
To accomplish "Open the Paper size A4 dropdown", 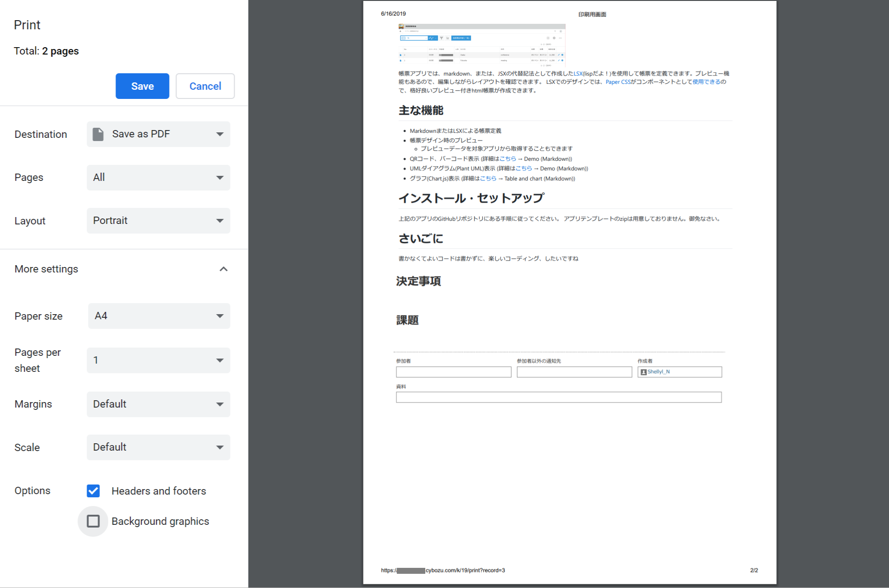I will pyautogui.click(x=159, y=316).
